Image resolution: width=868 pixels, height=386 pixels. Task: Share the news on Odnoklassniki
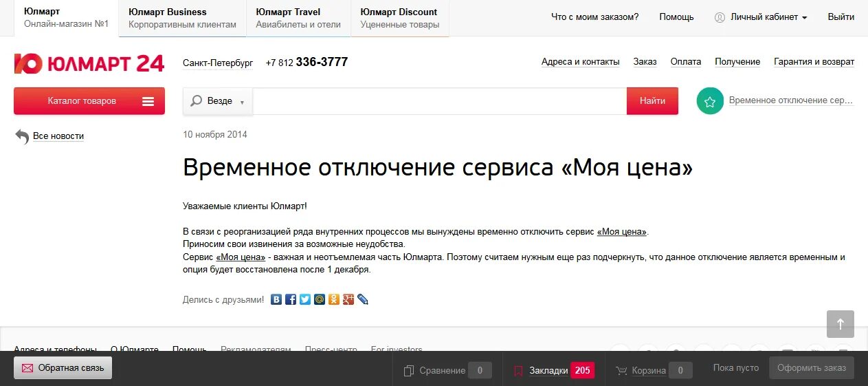pyautogui.click(x=334, y=299)
